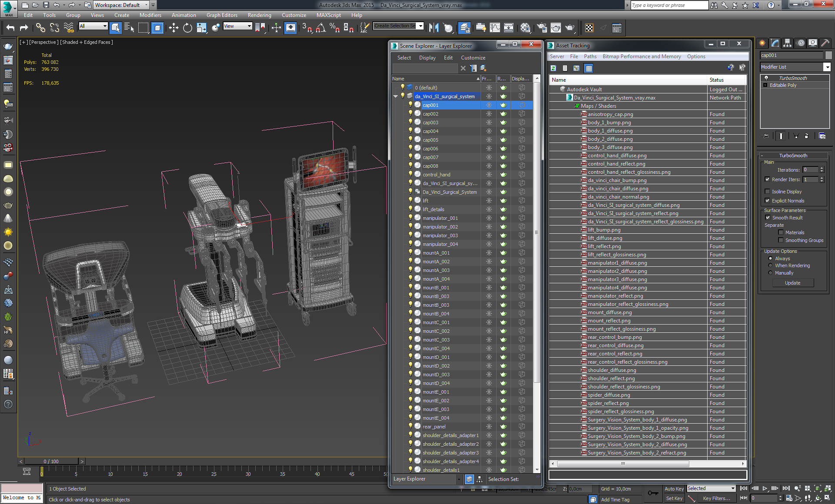
Task: Click the Select and Link chain icon
Action: click(40, 28)
